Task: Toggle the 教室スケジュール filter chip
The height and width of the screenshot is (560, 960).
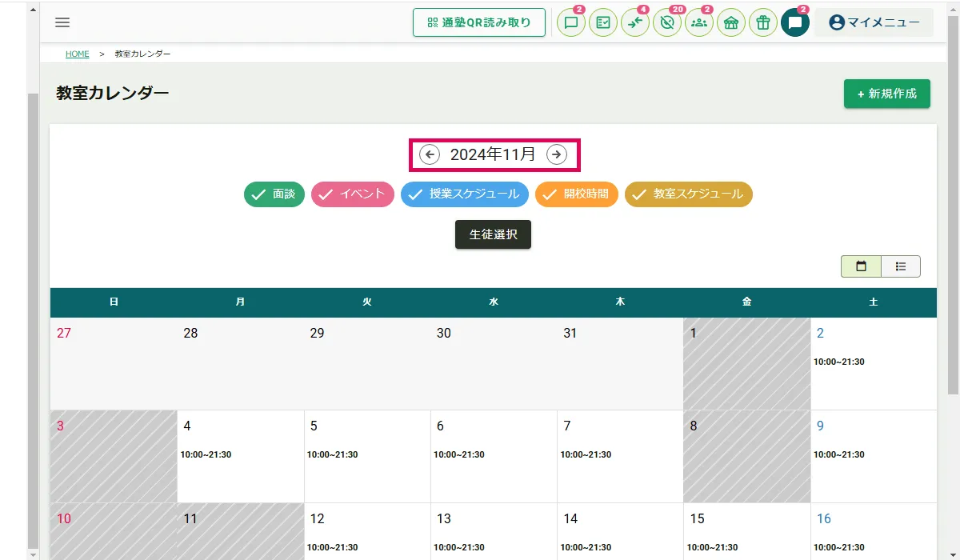Action: tap(689, 194)
